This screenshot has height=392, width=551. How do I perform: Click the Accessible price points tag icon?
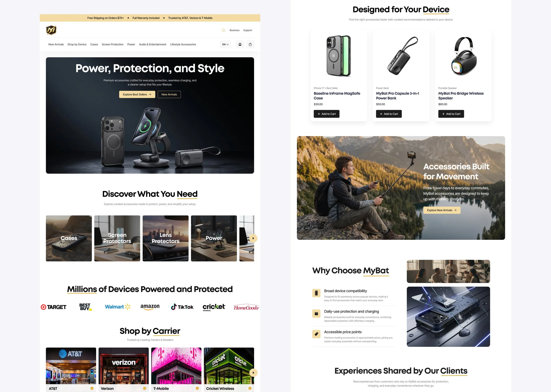coord(316,334)
